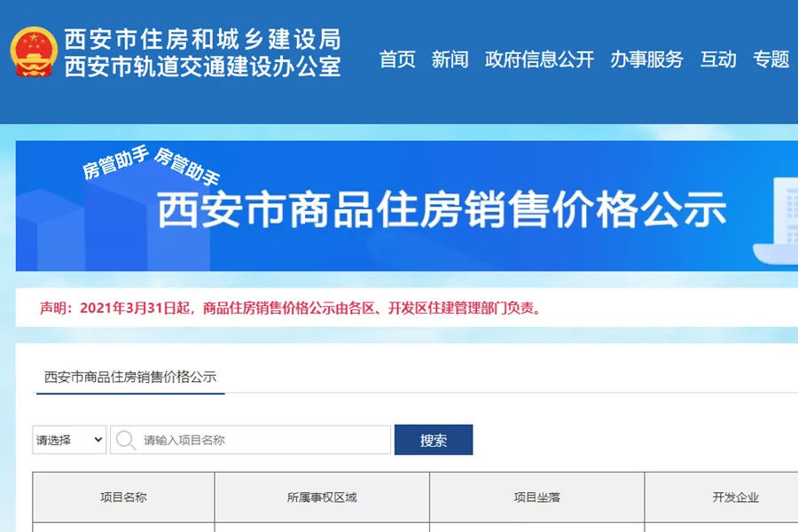Open the 请选择 region dropdown
The image size is (798, 532).
pyautogui.click(x=62, y=440)
